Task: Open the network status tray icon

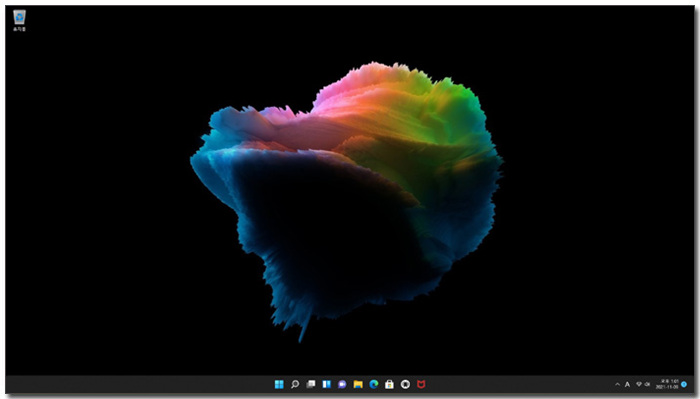Action: (x=639, y=384)
